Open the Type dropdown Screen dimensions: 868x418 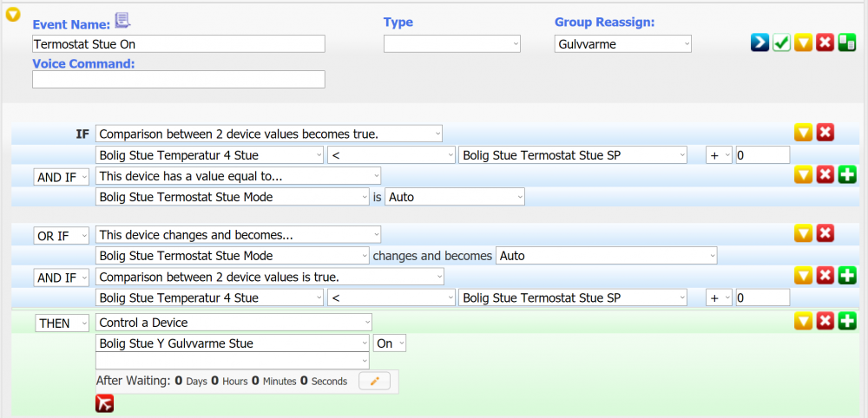point(452,43)
